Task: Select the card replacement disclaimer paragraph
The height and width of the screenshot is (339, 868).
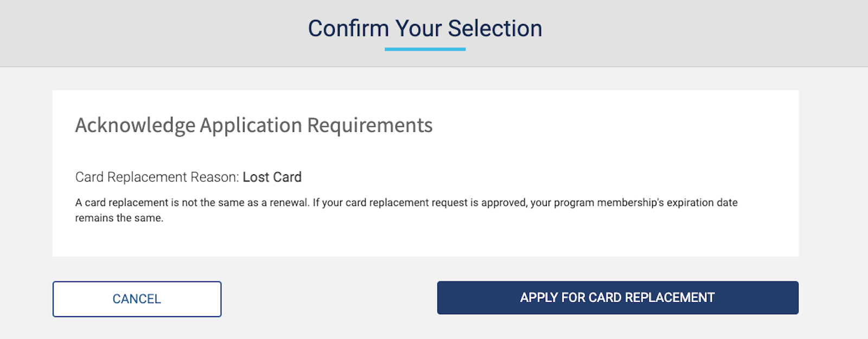Action: 406,210
